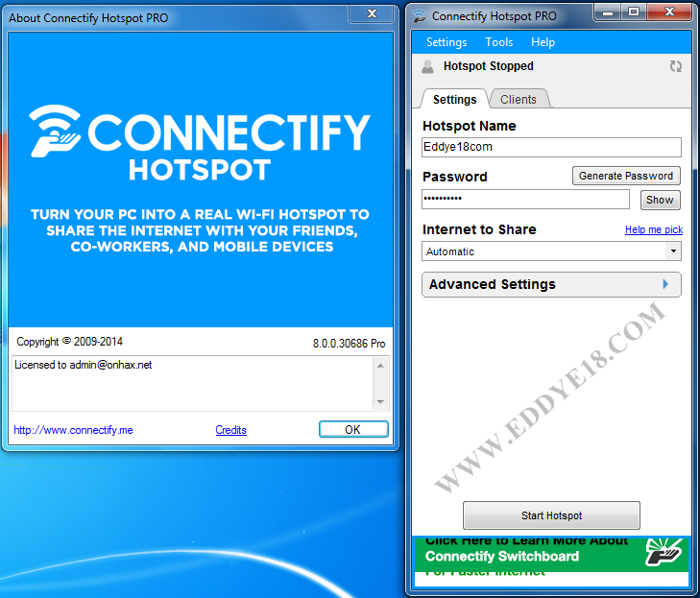Open the Help menu
700x598 pixels.
[543, 42]
